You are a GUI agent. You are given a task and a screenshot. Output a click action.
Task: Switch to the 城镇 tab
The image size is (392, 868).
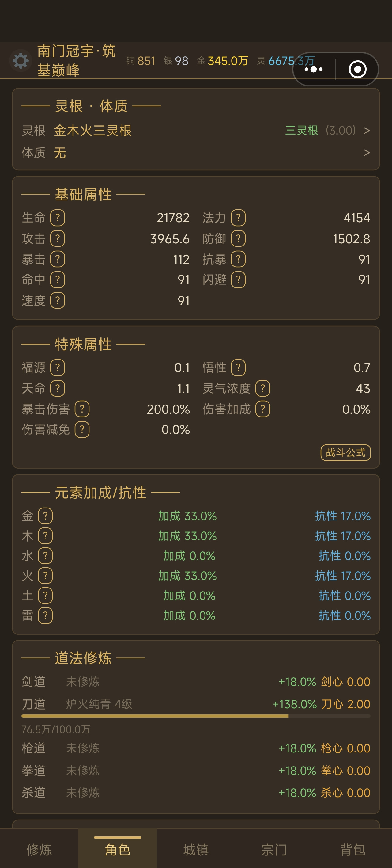tap(196, 849)
